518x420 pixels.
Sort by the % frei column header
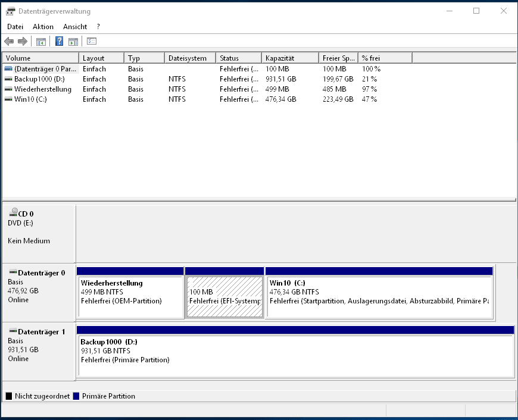pyautogui.click(x=386, y=58)
